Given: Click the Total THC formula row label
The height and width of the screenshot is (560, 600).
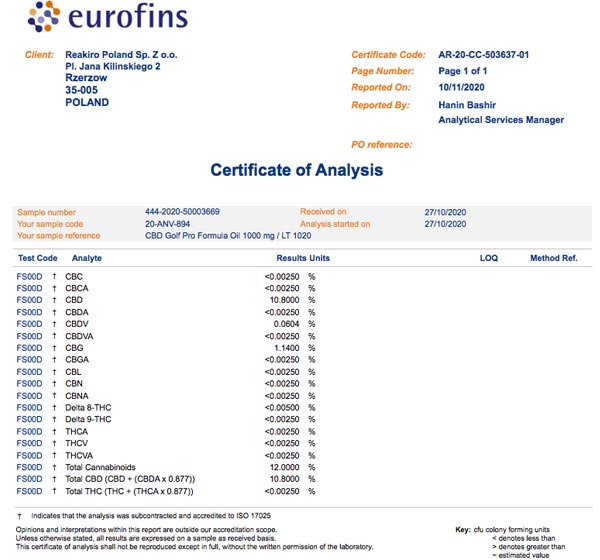Looking at the screenshot, I should coord(129,491).
